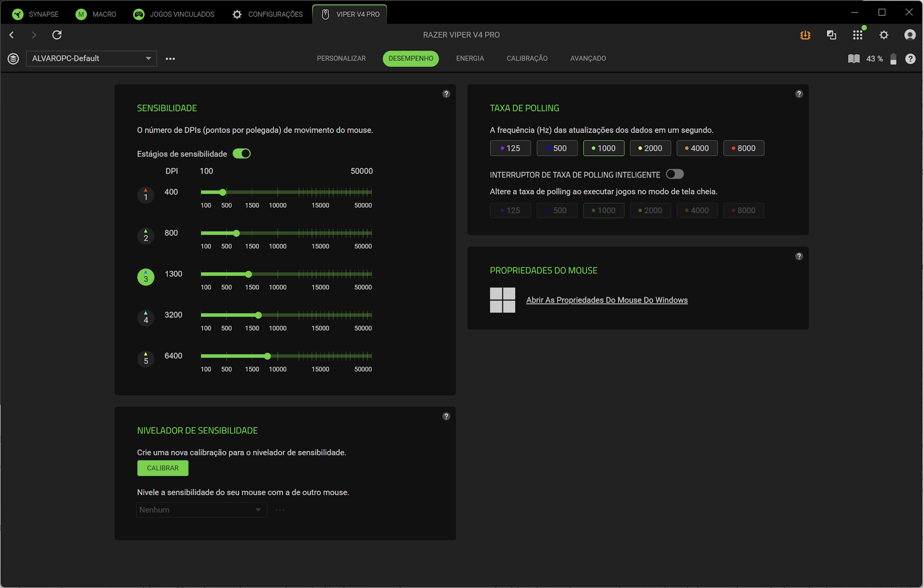Open Jogos Vinculados top tab
This screenshot has width=923, height=588.
click(174, 14)
